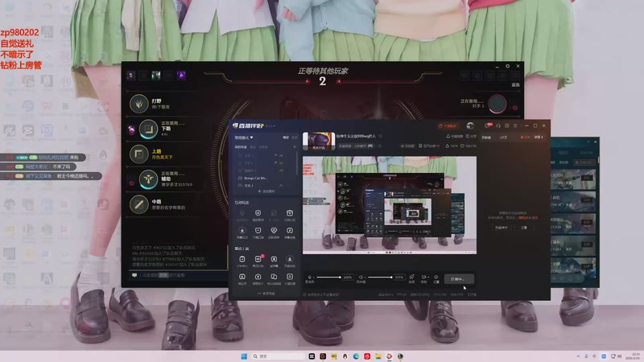Screen dimensions: 644x362
Task: Select the Bongo Cat Mv source
Action: click(x=255, y=178)
